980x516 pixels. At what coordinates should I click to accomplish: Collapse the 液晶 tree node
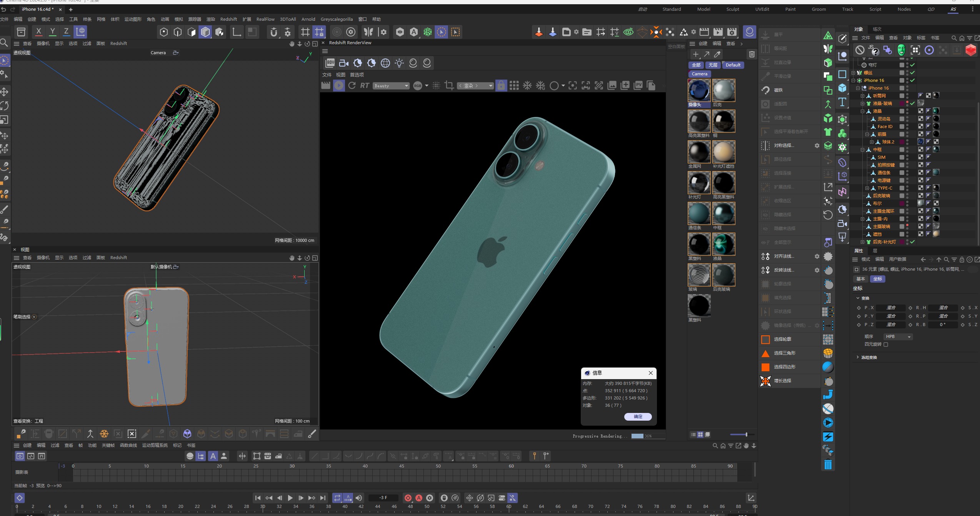[862, 111]
